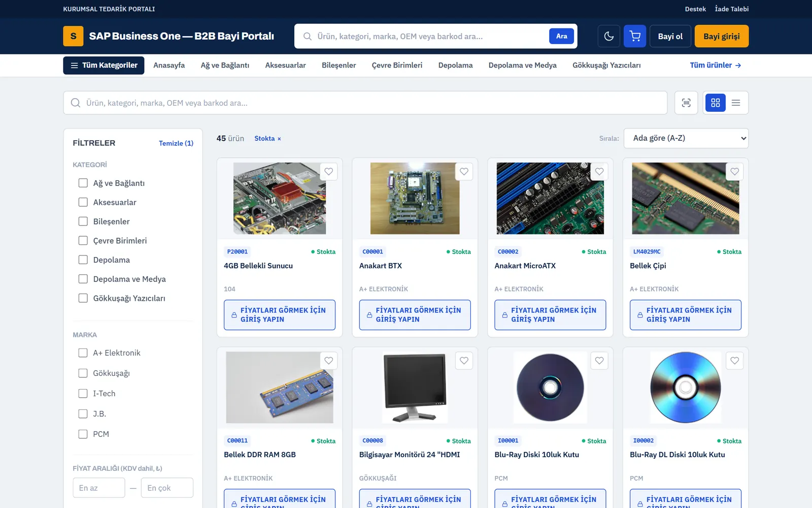Check the Aksesuarlar category filter
812x508 pixels.
(83, 202)
